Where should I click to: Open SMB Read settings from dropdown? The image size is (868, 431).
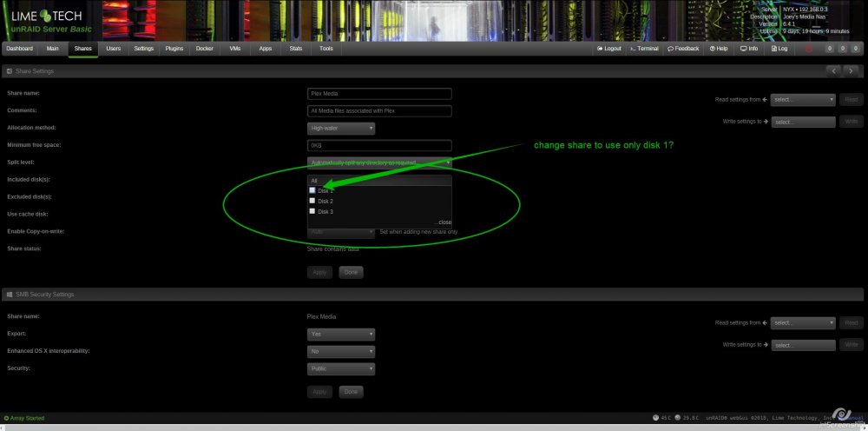[803, 323]
